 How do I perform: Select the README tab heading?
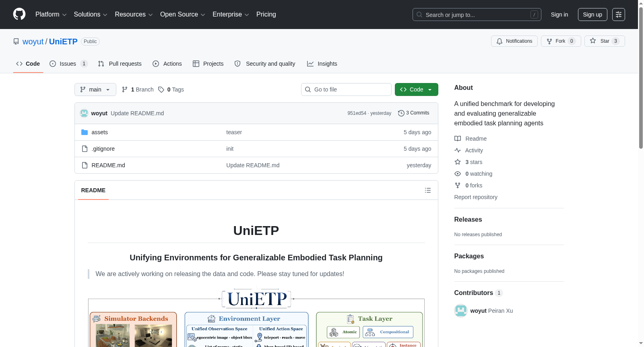point(93,190)
